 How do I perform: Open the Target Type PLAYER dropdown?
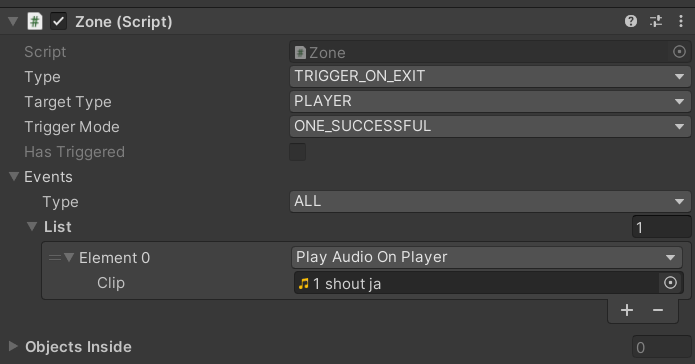(490, 102)
